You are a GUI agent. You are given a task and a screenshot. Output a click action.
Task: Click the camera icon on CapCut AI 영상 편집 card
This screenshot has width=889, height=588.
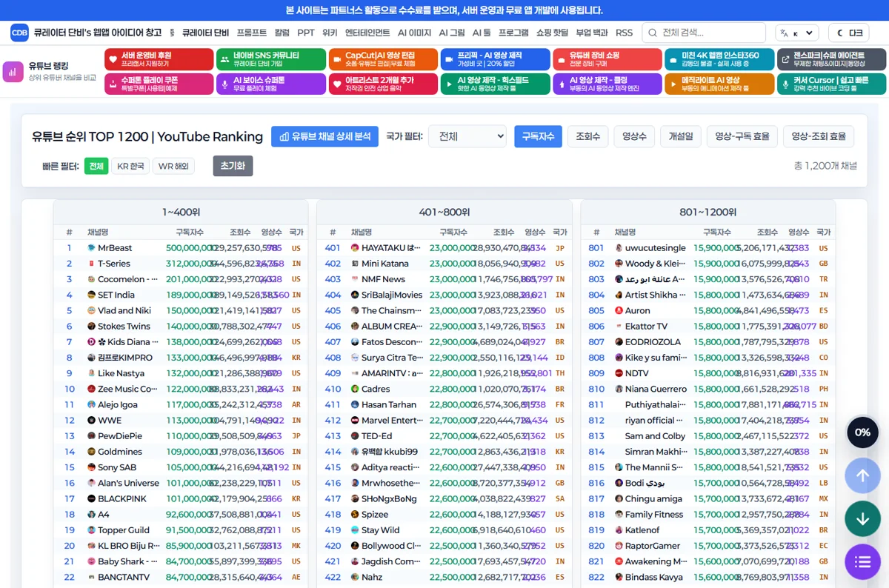[337, 59]
